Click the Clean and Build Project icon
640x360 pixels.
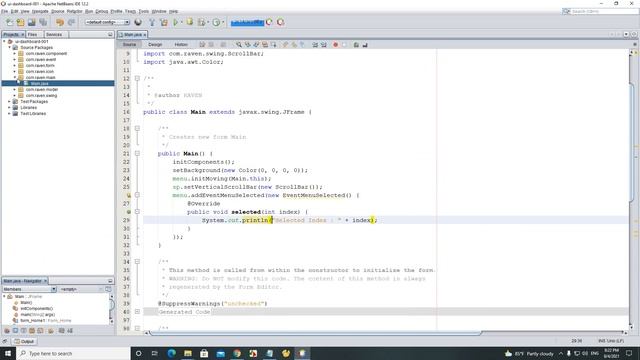coord(164,22)
